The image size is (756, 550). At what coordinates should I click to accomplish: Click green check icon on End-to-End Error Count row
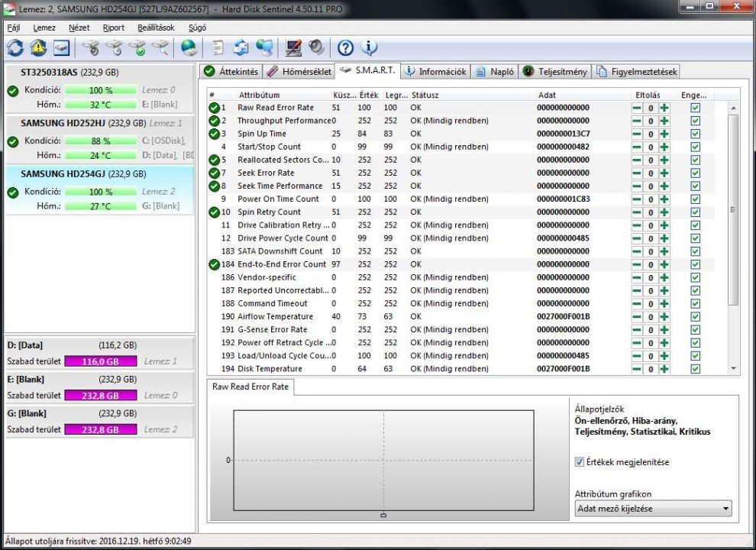[x=214, y=264]
